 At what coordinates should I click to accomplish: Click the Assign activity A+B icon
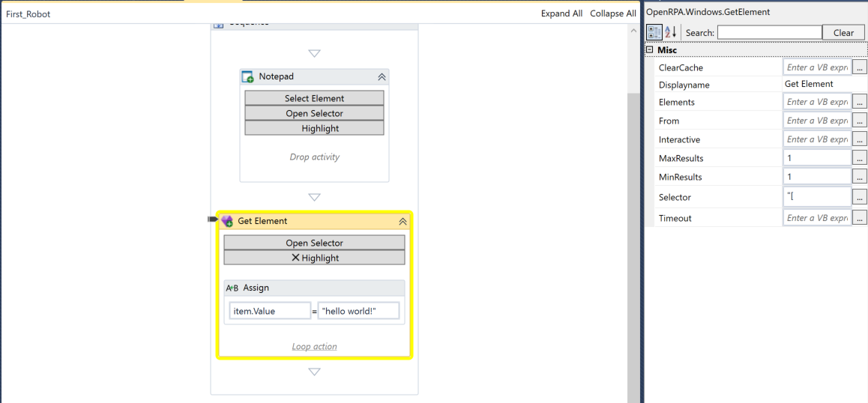pos(232,288)
